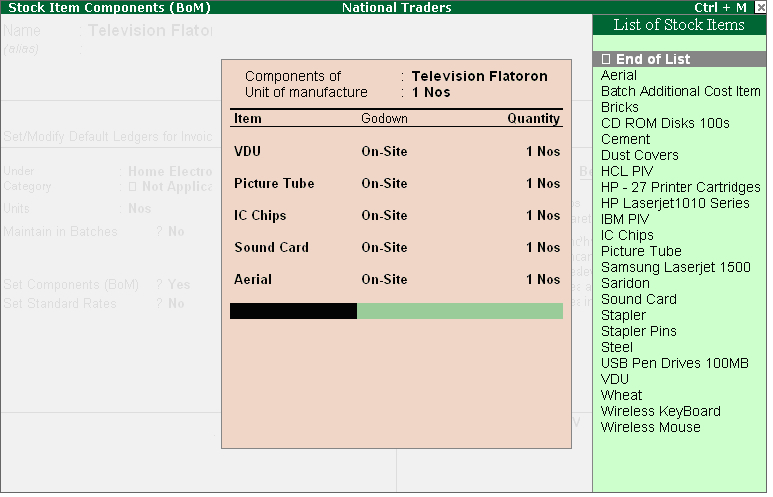Choose Stapler Pins item
Image resolution: width=773 pixels, height=497 pixels.
pos(638,331)
